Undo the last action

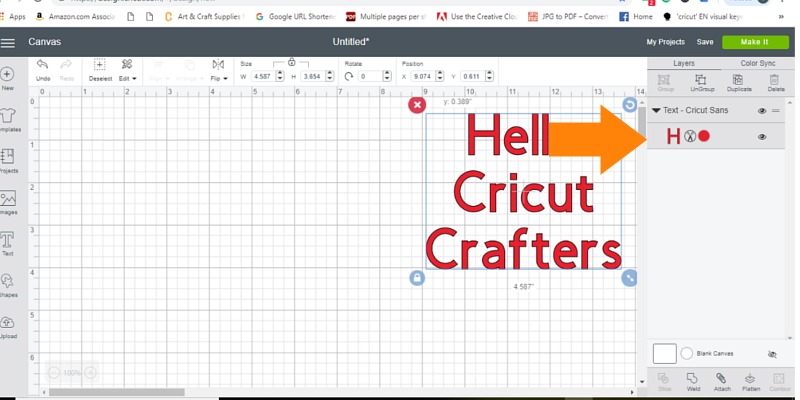pos(43,70)
